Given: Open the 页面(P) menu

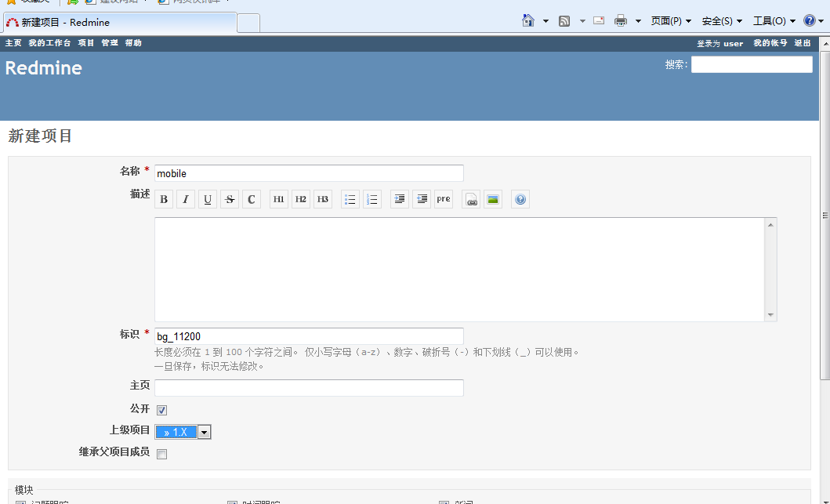Looking at the screenshot, I should (x=671, y=21).
